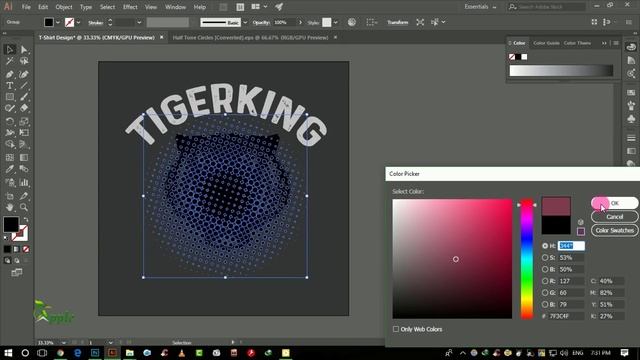Choose the Rotate tool
The height and width of the screenshot is (360, 640).
[x=10, y=121]
